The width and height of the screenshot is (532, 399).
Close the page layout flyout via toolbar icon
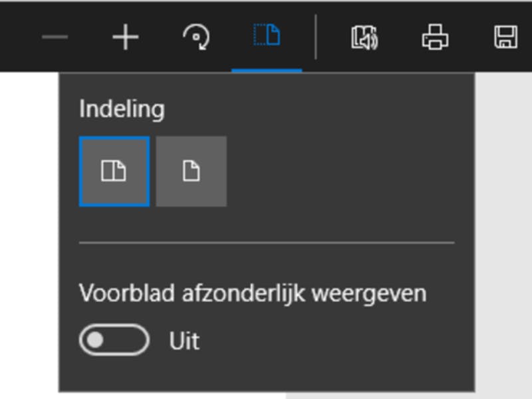tap(267, 36)
